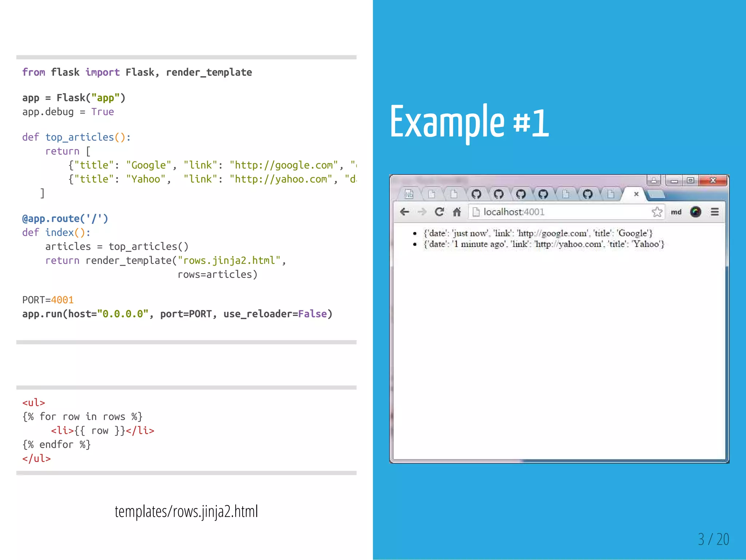Minimize the browser window

[674, 180]
